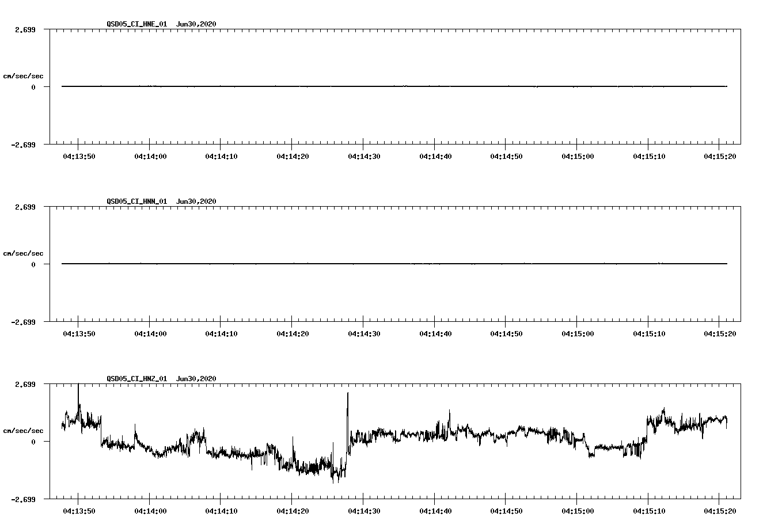
Task: Click the 04:15:00 time label under HNE plot
Action: [578, 156]
